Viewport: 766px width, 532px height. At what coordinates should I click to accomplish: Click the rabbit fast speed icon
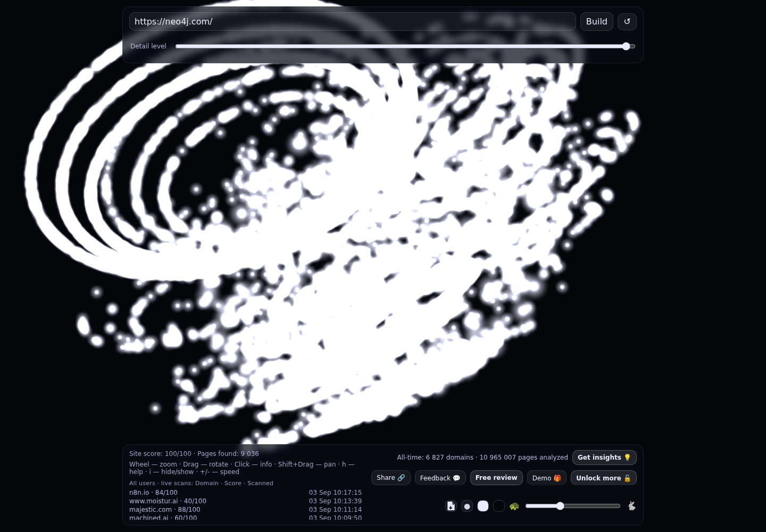point(631,506)
